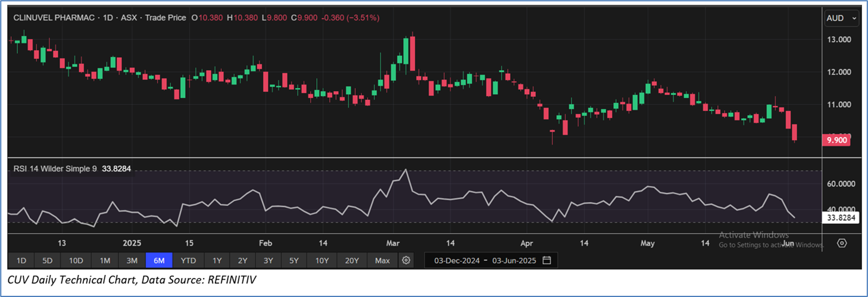The width and height of the screenshot is (868, 297).
Task: Select the 5D range button
Action: click(48, 261)
